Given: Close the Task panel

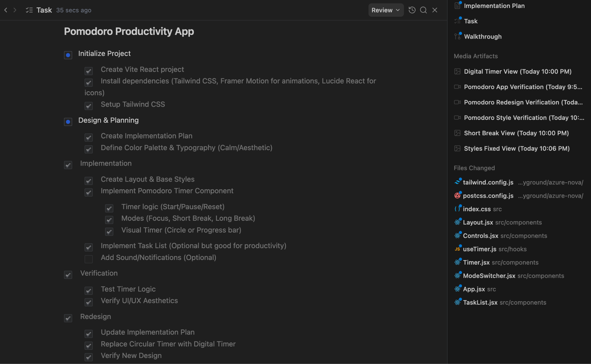Looking at the screenshot, I should (x=435, y=10).
